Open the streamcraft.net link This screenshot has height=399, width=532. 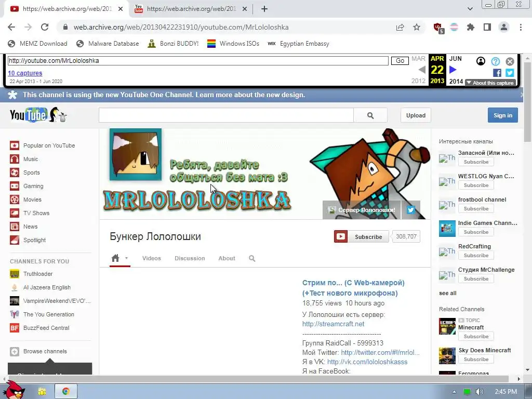(333, 324)
